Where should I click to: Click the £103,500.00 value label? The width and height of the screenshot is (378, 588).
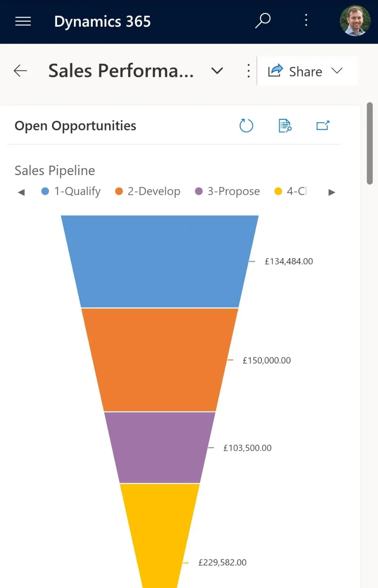point(247,448)
